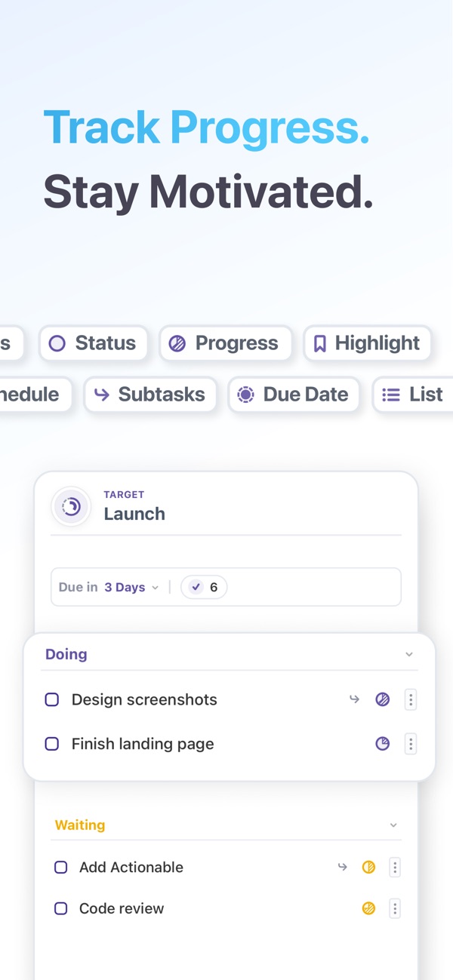Open the three-dot options for Code review

click(394, 908)
